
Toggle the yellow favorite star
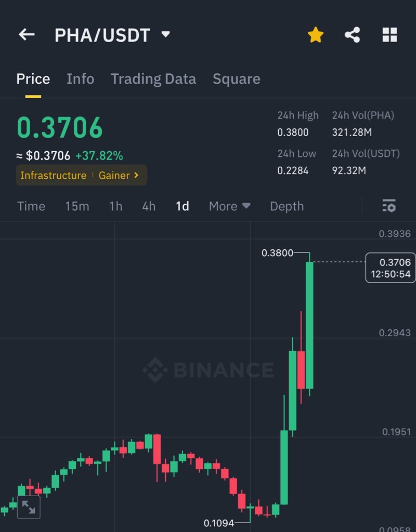pos(316,35)
